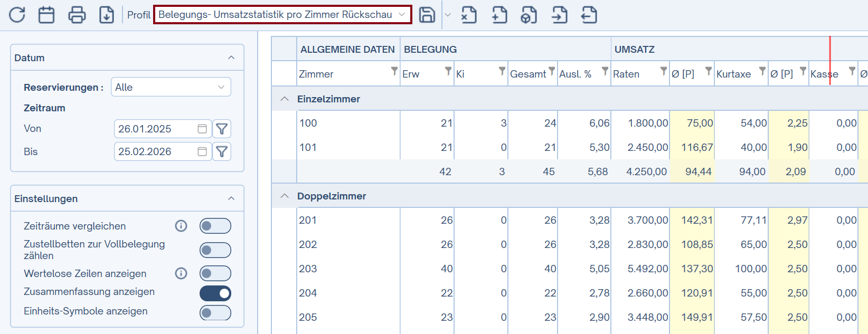Select room row 205
Image resolution: width=868 pixels, height=334 pixels.
click(570, 317)
